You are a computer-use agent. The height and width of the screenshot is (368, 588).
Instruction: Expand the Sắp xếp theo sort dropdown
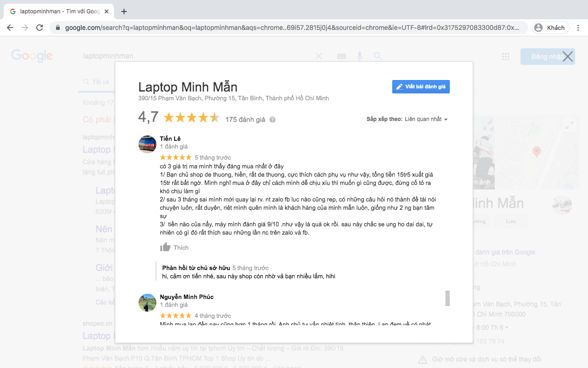point(407,119)
